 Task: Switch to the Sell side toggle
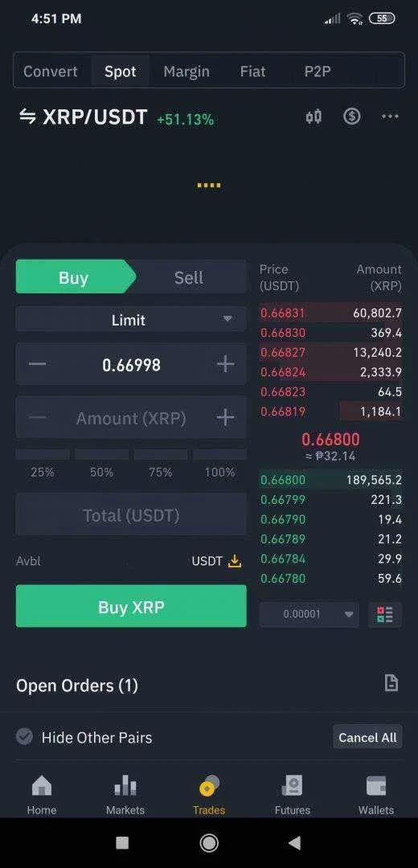point(188,276)
